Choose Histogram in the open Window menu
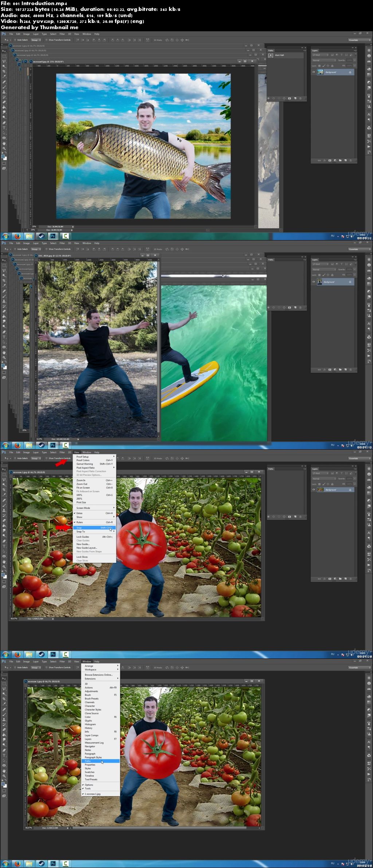The width and height of the screenshot is (373, 868). point(101,724)
